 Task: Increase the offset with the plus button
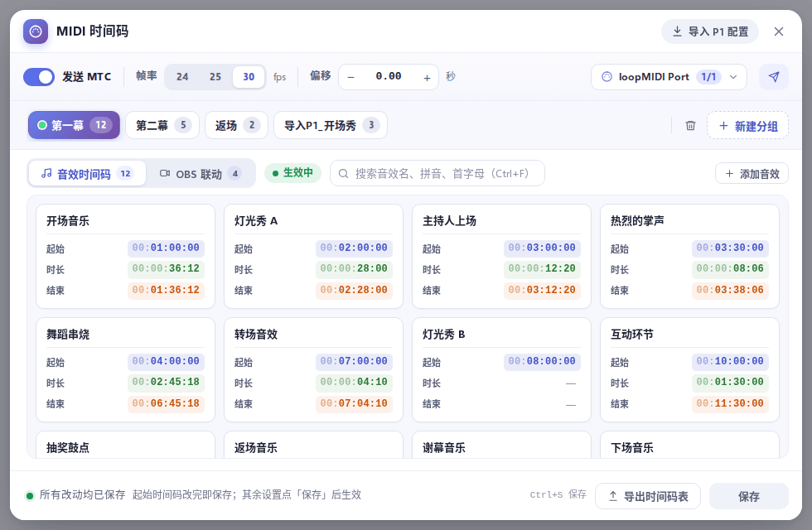(x=427, y=78)
